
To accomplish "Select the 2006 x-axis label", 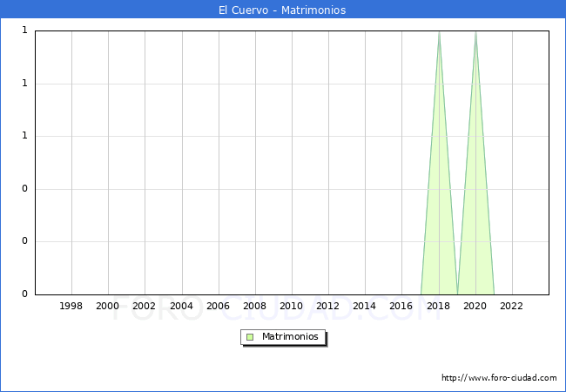I will click(x=219, y=306).
